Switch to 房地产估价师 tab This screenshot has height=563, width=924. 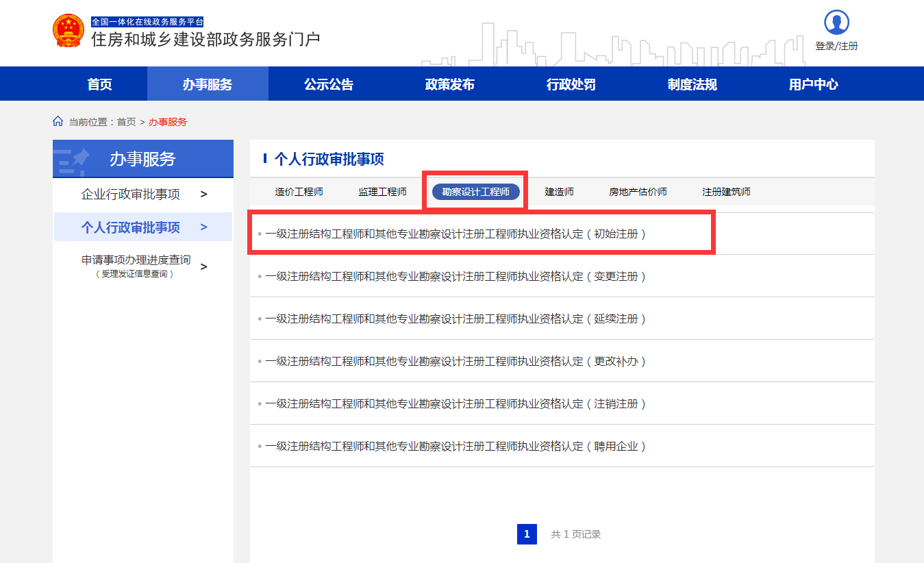(638, 192)
